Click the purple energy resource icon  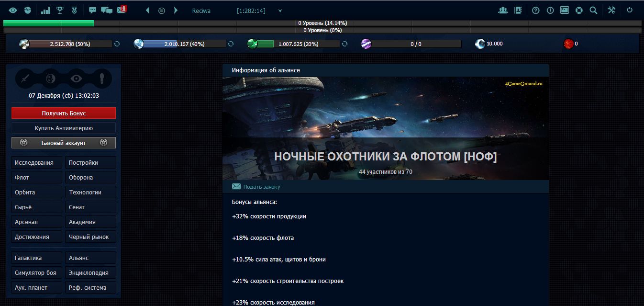[x=366, y=44]
